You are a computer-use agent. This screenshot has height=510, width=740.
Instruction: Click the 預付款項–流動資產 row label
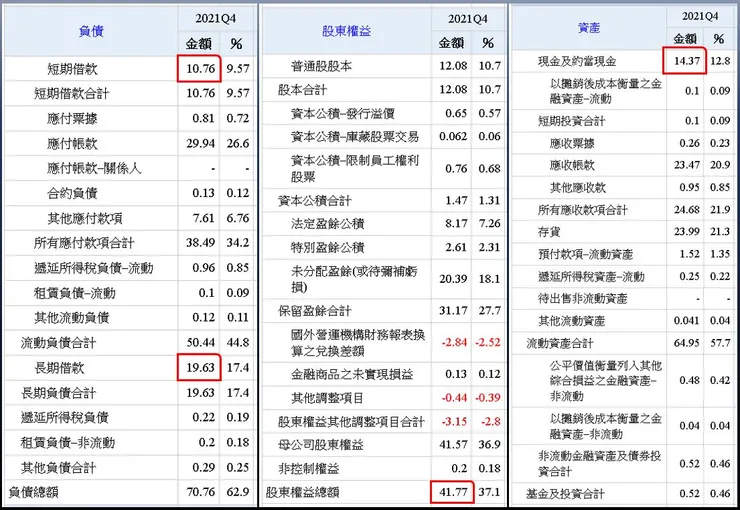[x=585, y=254]
